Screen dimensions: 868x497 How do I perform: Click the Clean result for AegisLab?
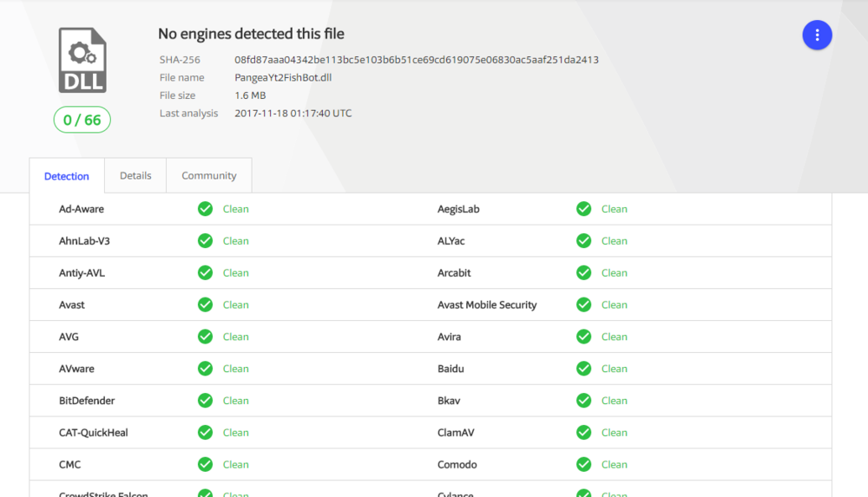[x=615, y=209]
